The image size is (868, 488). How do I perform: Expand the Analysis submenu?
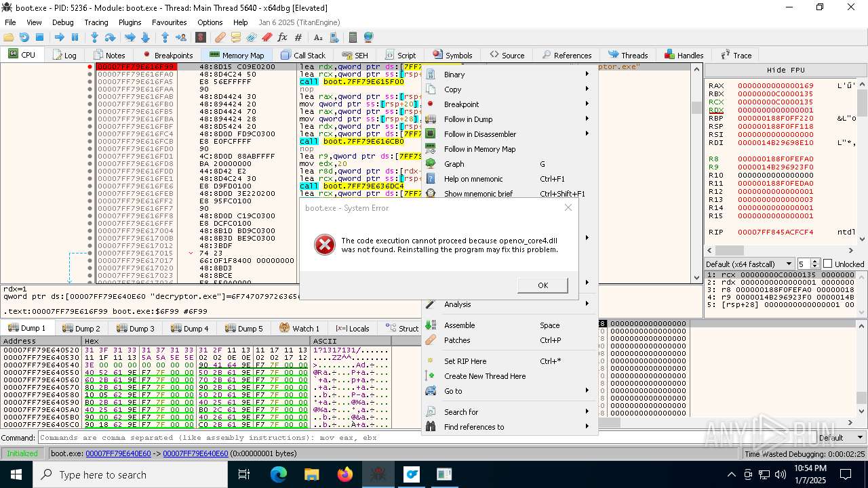click(509, 304)
